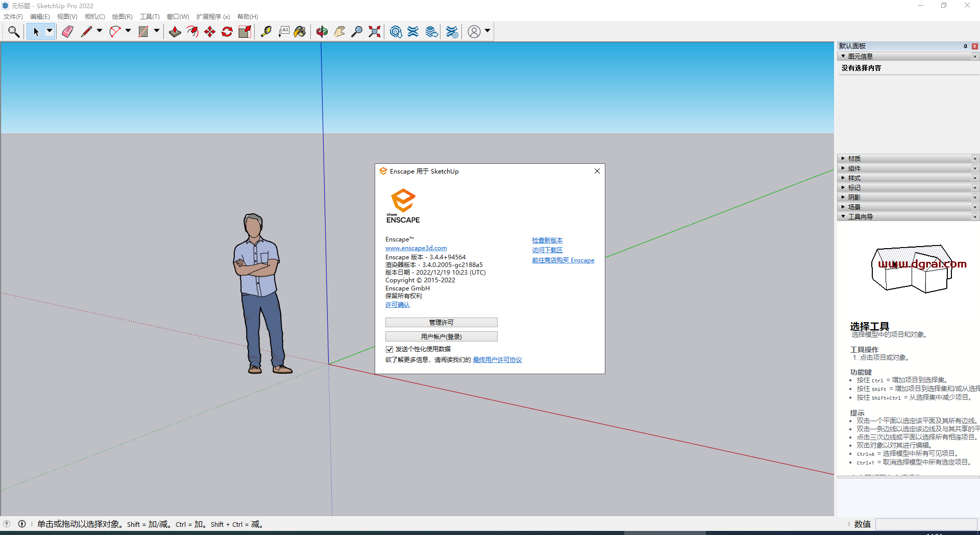Select the Rotate tool
This screenshot has height=535, width=980.
pyautogui.click(x=227, y=31)
